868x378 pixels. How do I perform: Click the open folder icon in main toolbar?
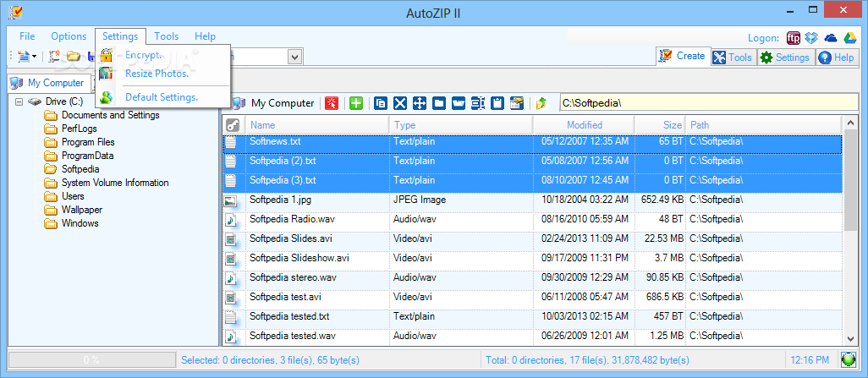click(73, 56)
